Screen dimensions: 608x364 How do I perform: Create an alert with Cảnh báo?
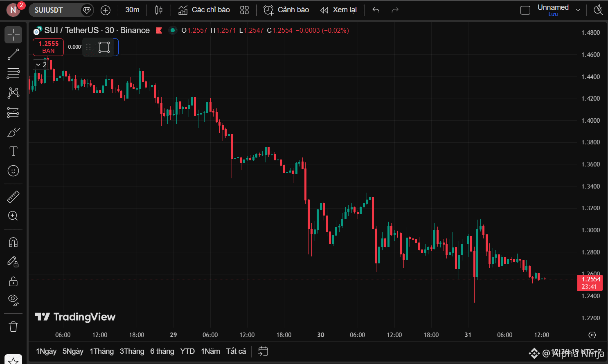(x=286, y=10)
